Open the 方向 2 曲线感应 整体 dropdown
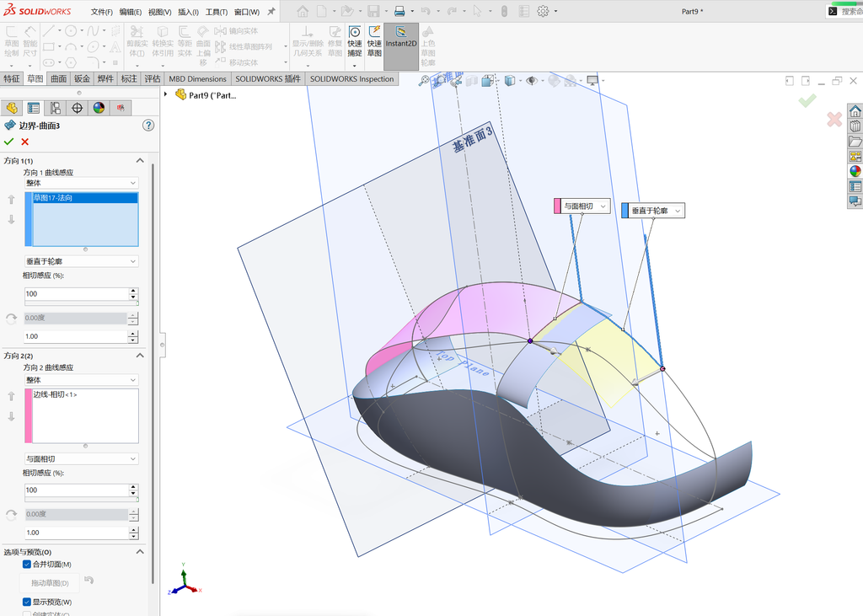 pyautogui.click(x=82, y=380)
